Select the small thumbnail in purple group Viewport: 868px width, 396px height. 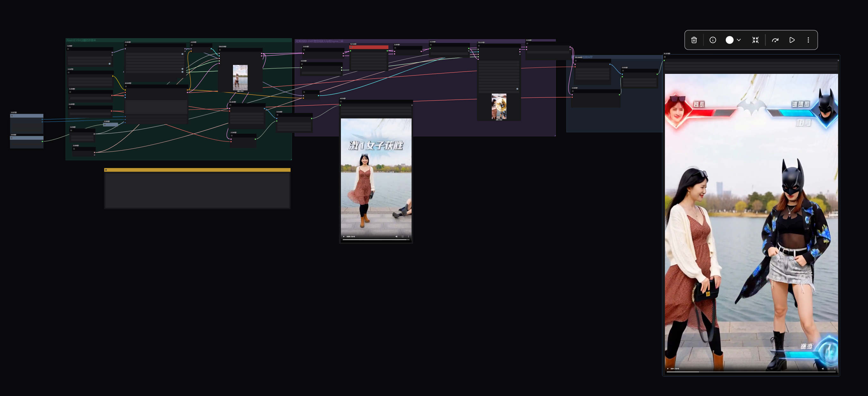pos(499,106)
